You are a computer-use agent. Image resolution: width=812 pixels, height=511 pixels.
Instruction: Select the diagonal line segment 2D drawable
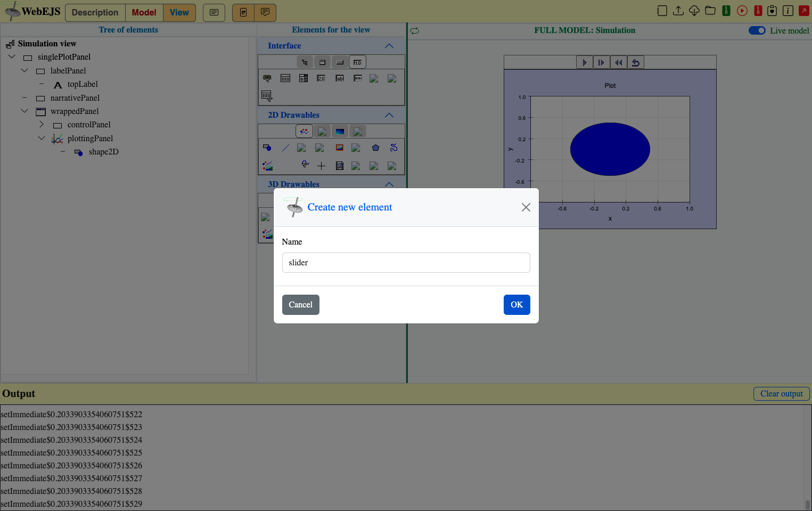point(285,148)
